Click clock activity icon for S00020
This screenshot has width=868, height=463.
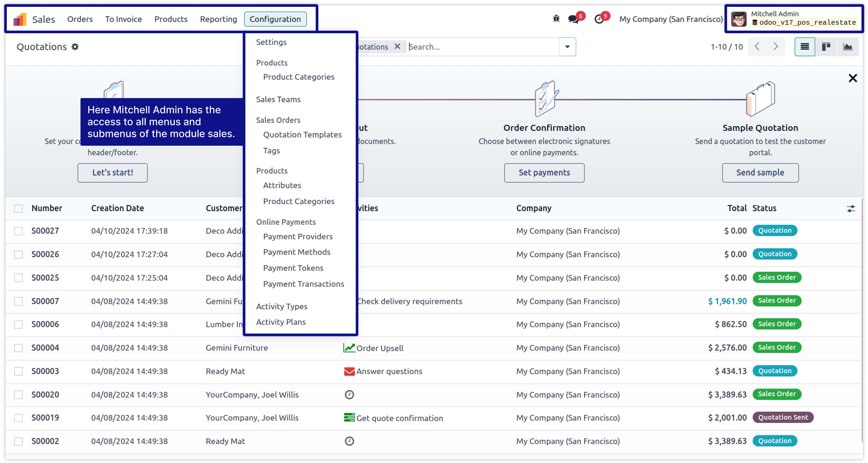(x=349, y=395)
